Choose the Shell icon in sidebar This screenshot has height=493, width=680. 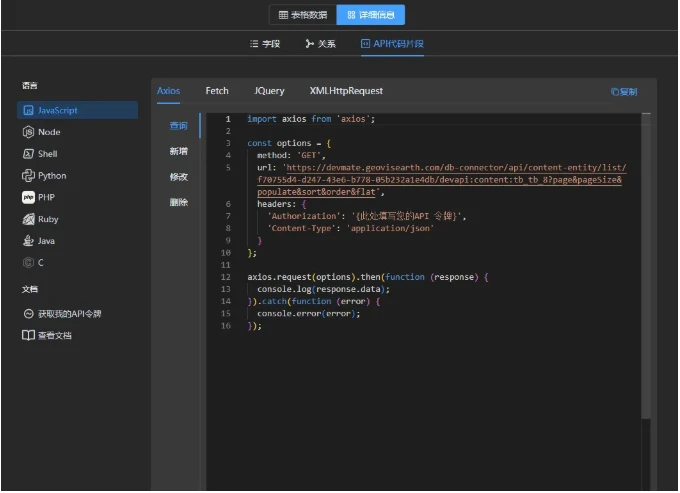(x=29, y=154)
